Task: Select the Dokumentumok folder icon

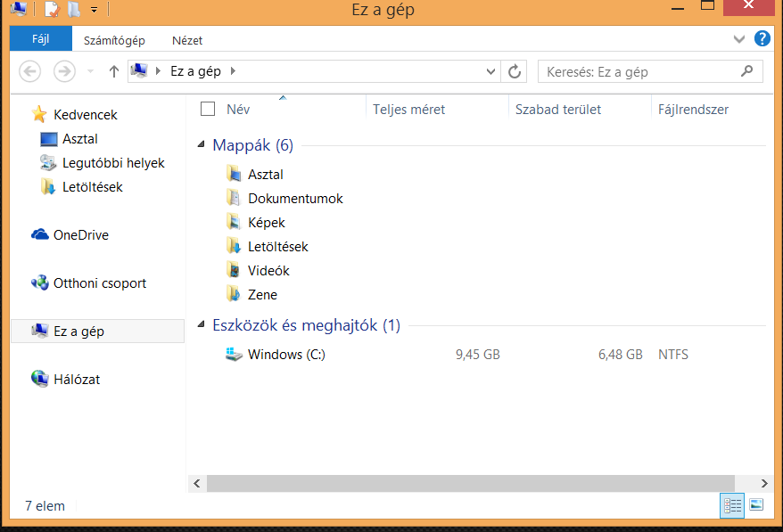Action: coord(234,198)
